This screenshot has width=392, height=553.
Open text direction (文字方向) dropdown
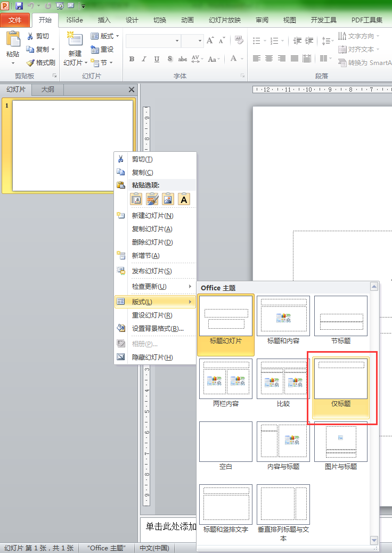click(358, 36)
